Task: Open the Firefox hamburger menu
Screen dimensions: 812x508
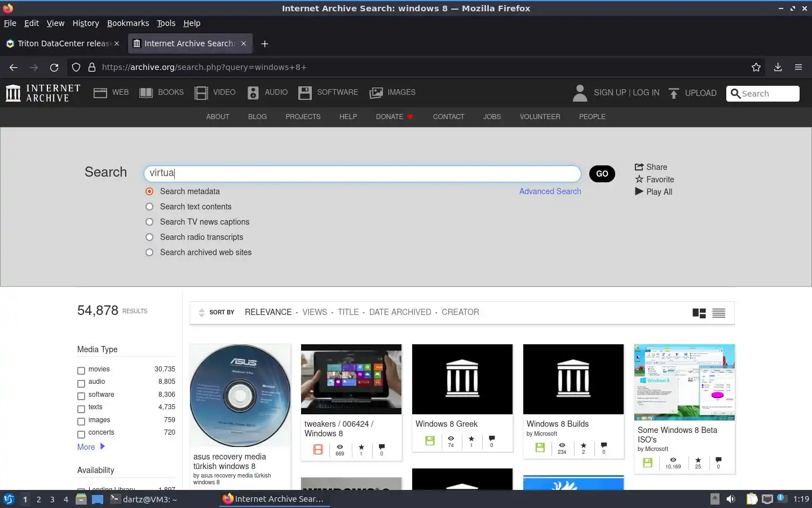Action: [x=798, y=67]
